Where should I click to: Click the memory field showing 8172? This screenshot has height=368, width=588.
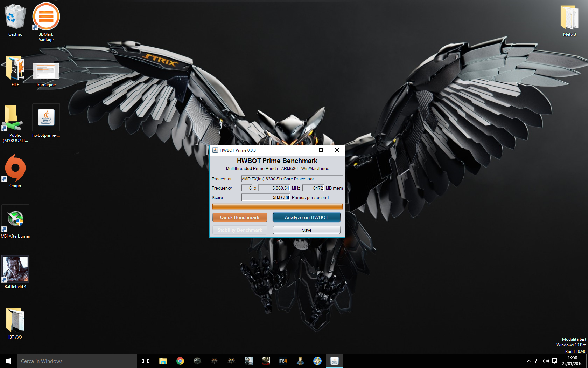pos(313,188)
